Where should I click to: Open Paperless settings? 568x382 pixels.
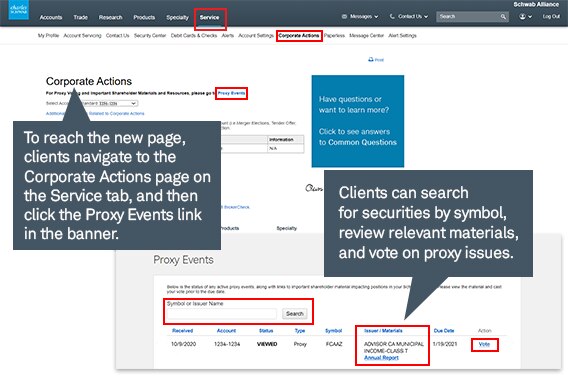(334, 35)
